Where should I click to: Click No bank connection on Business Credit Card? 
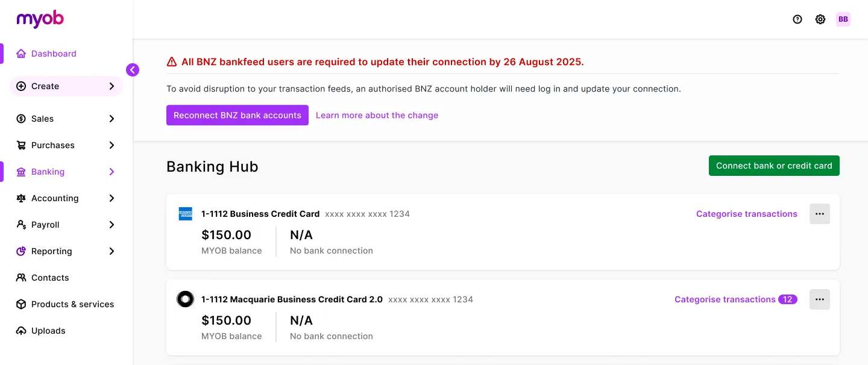[332, 251]
